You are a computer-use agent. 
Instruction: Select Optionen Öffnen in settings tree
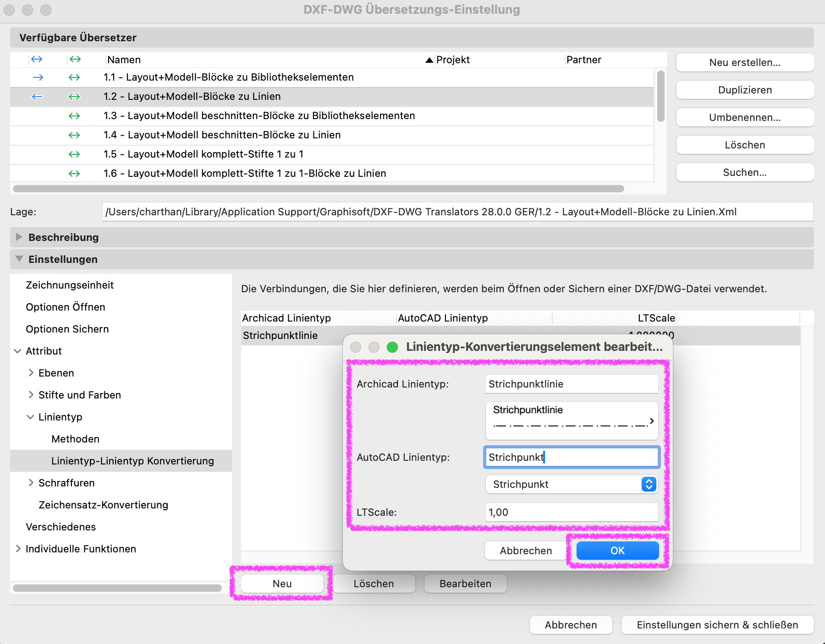coord(66,307)
